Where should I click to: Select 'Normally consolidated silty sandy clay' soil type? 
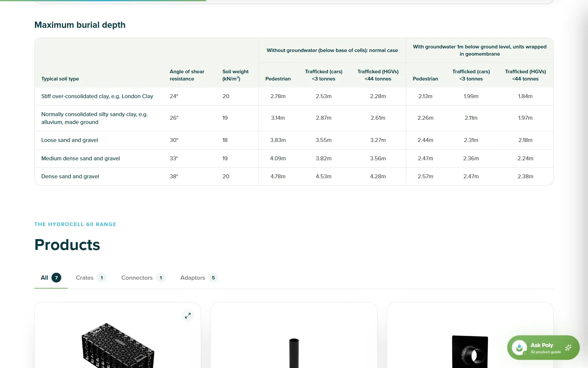click(94, 118)
